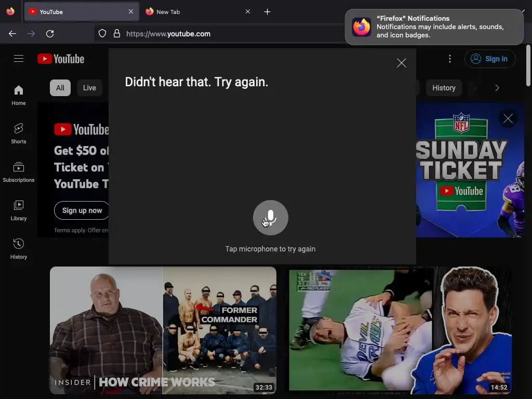532x399 pixels.
Task: Click the Sign up now button
Action: click(82, 210)
